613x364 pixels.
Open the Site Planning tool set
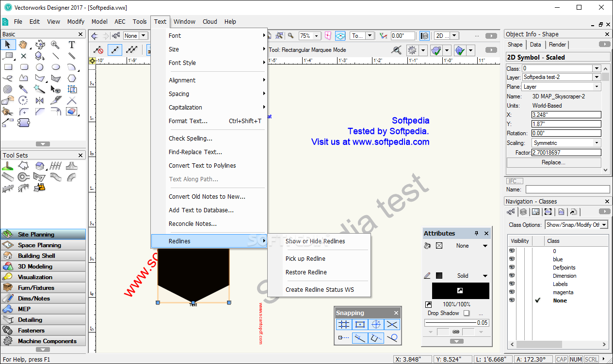pos(43,235)
